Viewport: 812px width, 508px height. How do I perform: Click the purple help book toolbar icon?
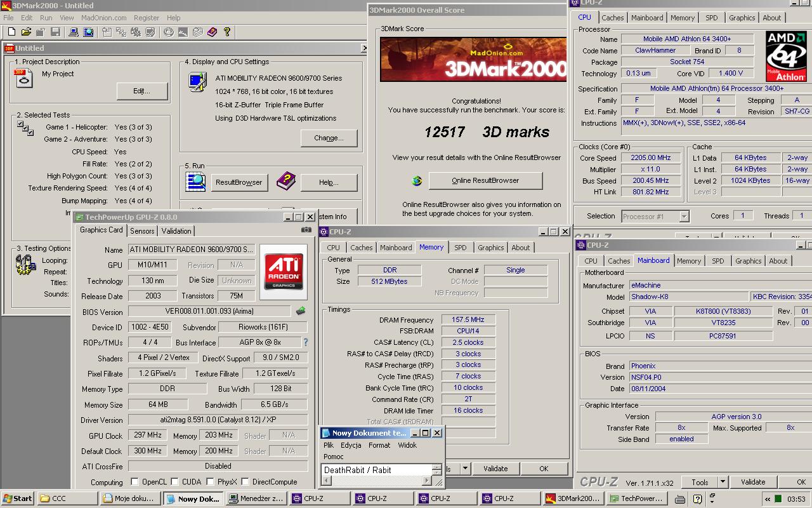click(x=213, y=32)
